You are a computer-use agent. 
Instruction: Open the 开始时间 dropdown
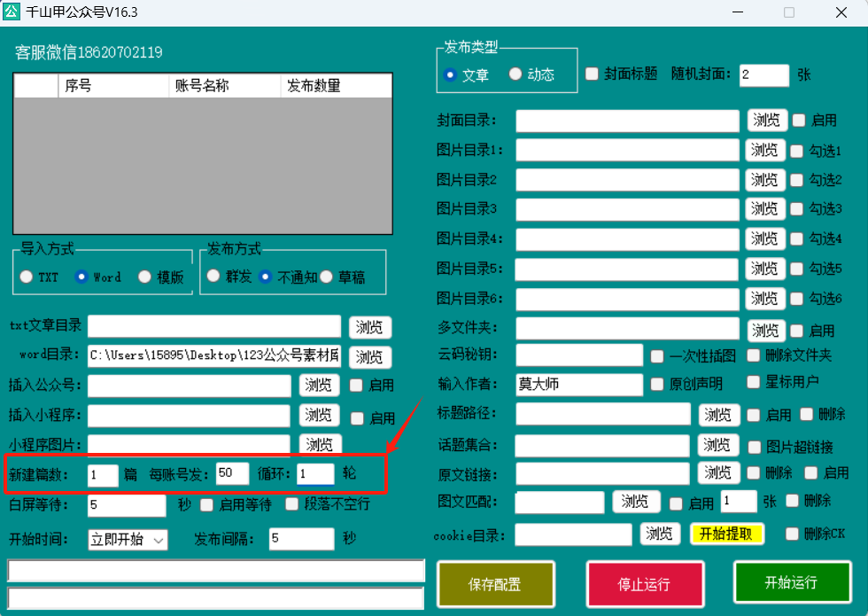(128, 540)
